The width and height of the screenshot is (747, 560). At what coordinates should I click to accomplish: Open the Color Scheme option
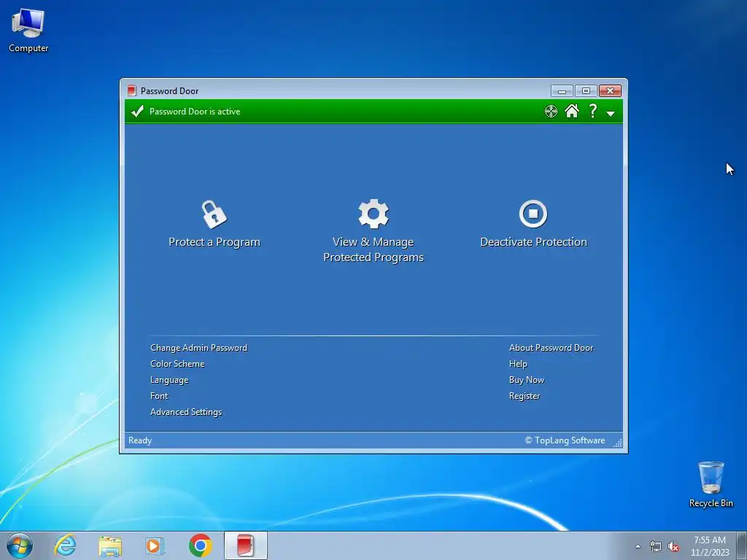coord(177,364)
